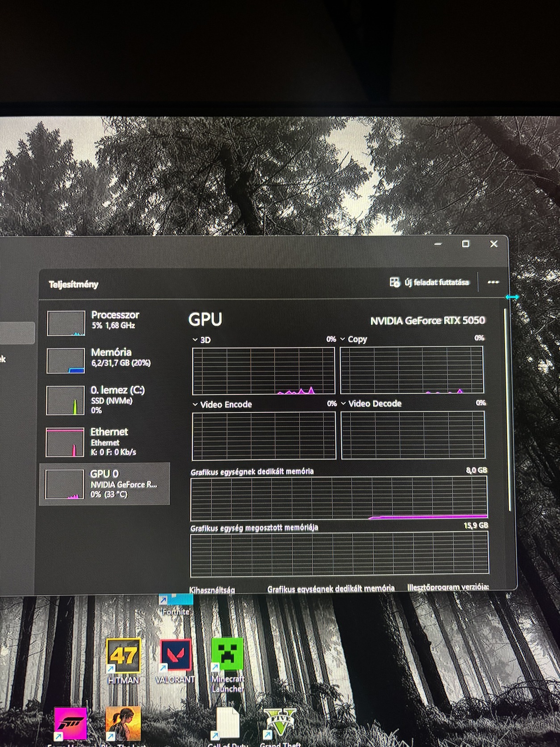
Task: Close the Task Manager window
Action: tap(493, 244)
